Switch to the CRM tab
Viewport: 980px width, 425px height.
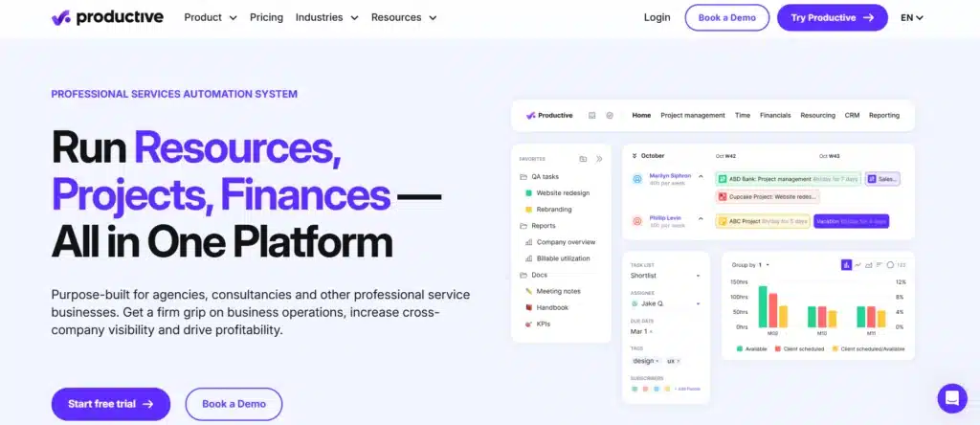click(852, 116)
